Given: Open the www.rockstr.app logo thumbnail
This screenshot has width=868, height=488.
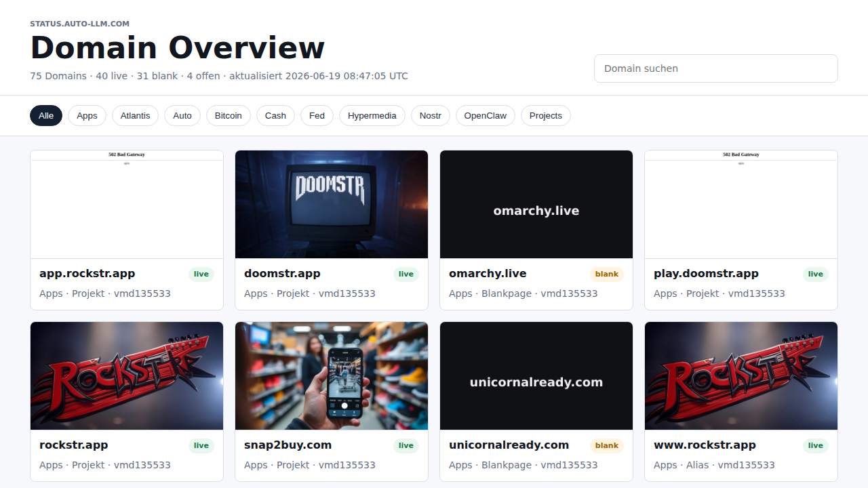Looking at the screenshot, I should (741, 375).
